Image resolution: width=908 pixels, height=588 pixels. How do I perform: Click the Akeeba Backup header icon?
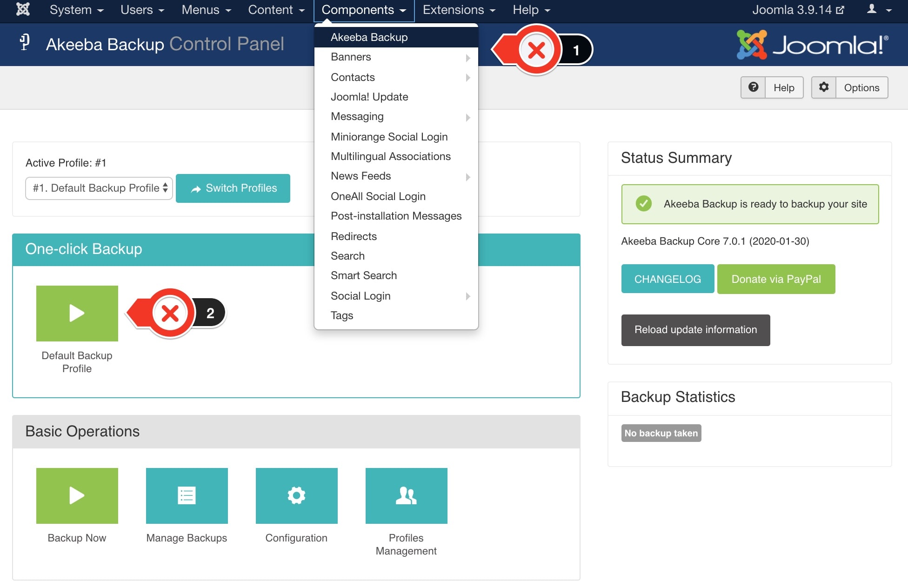[25, 42]
